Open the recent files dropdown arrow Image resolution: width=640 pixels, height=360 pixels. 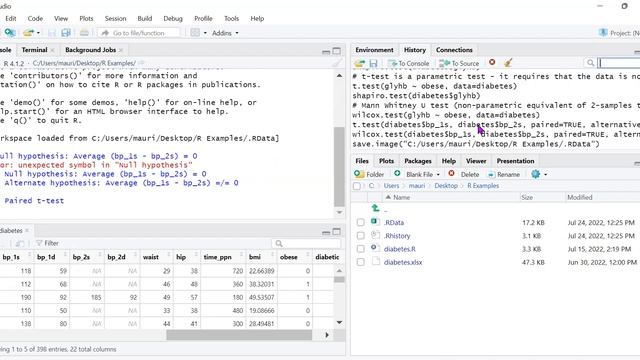(38, 33)
